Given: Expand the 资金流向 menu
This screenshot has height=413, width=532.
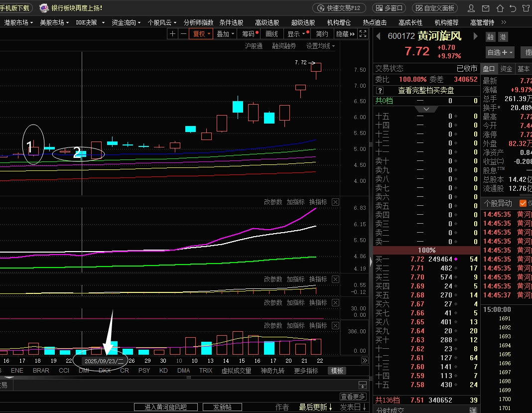Looking at the screenshot, I should pos(126,22).
